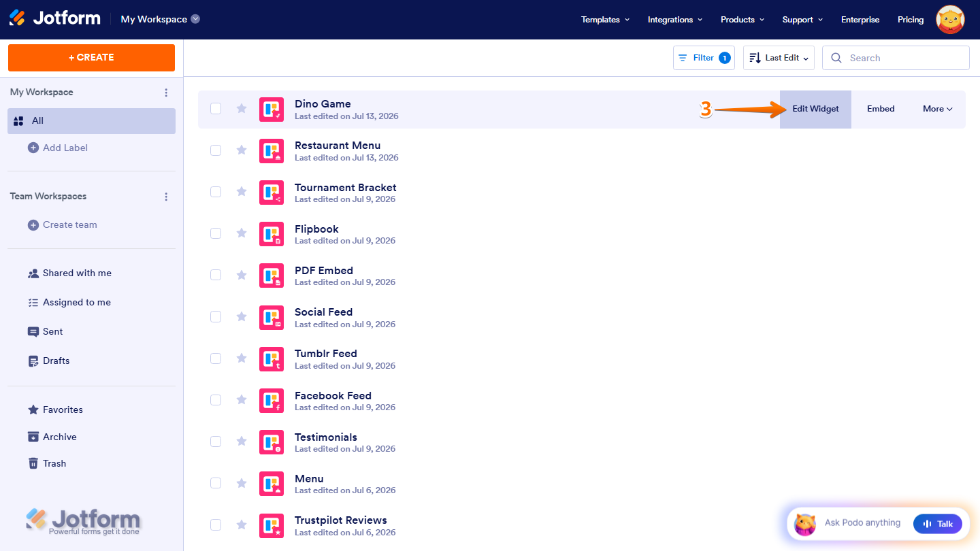The height and width of the screenshot is (551, 980).
Task: Focus the Search input field
Action: [896, 58]
